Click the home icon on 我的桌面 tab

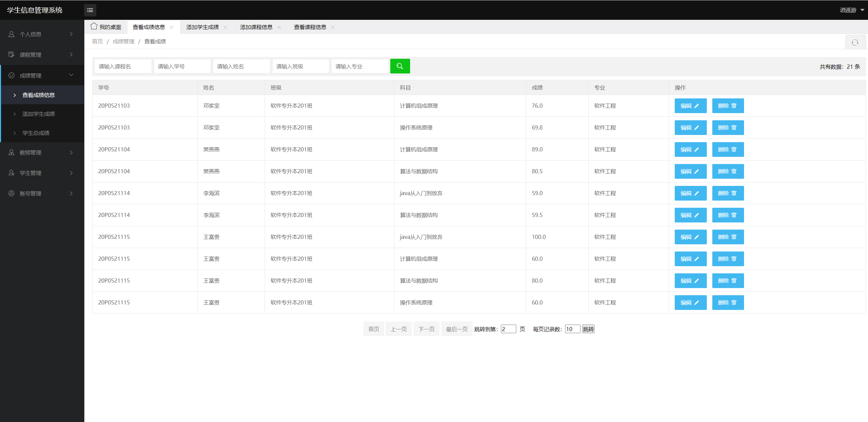pos(94,26)
